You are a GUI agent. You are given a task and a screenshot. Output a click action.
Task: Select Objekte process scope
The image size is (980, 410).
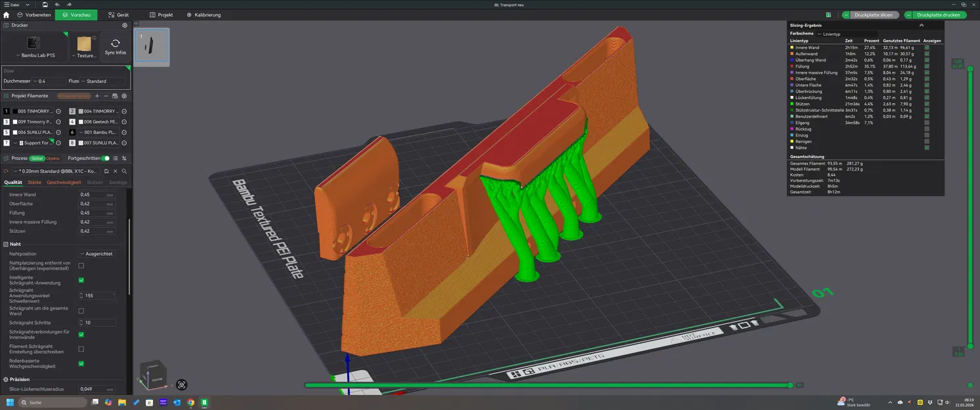[x=53, y=158]
